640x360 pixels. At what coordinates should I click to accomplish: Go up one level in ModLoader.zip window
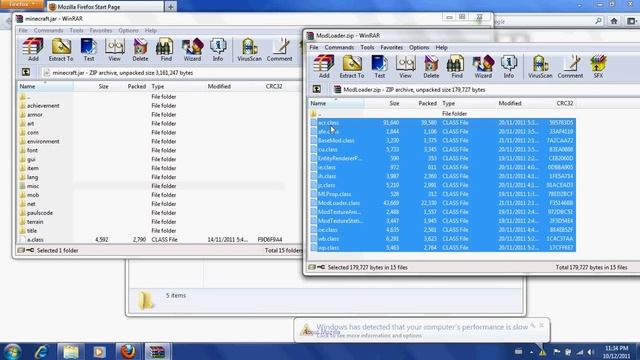pyautogui.click(x=316, y=89)
